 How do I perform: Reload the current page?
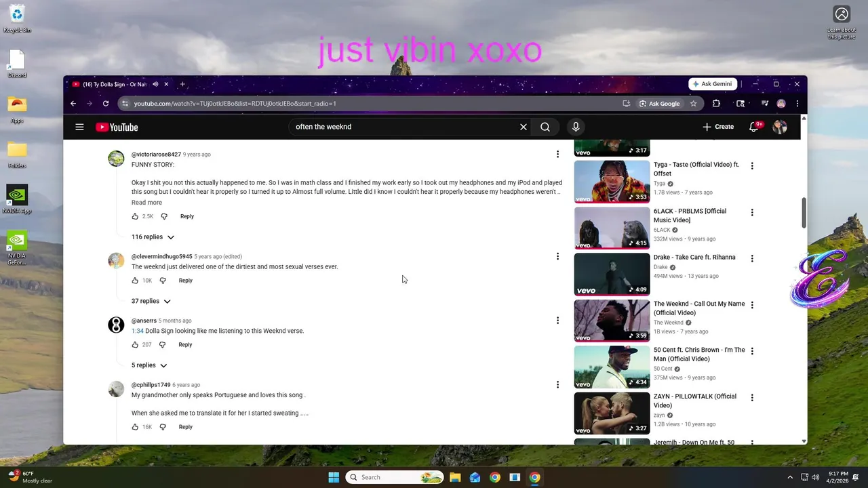point(106,104)
